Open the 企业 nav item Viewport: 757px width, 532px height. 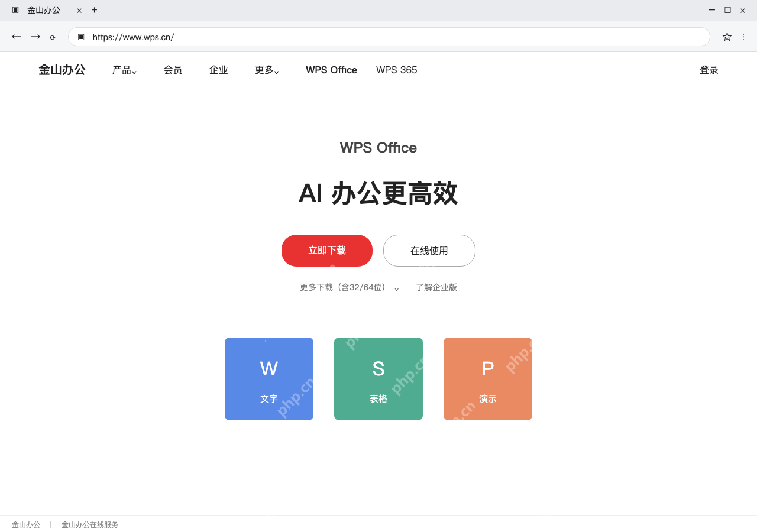tap(218, 70)
